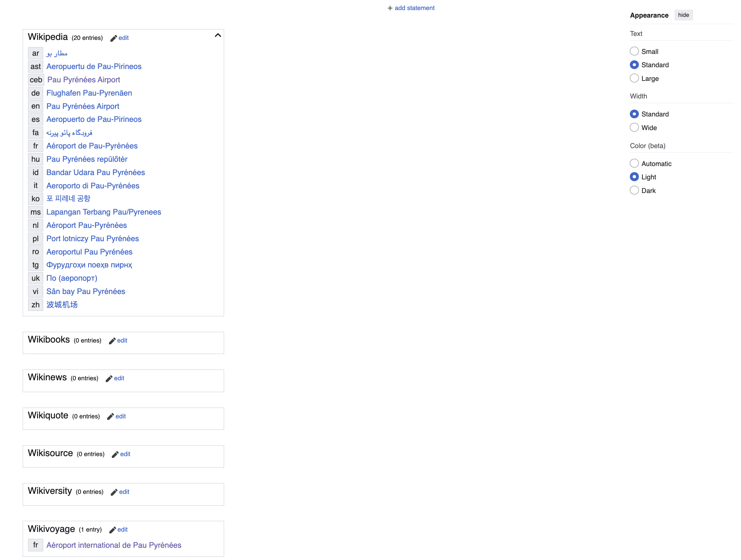Edit Wikisource entries

125,454
